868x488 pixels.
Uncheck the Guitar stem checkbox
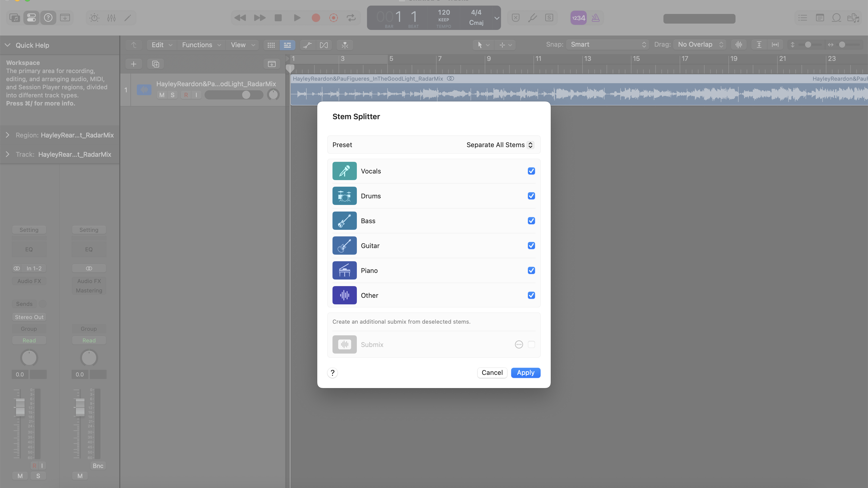(531, 246)
